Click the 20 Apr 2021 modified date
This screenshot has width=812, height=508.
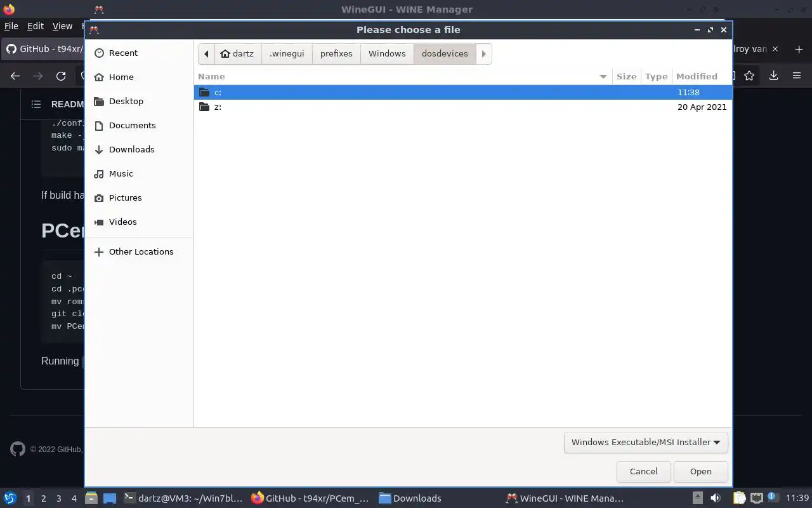point(702,107)
